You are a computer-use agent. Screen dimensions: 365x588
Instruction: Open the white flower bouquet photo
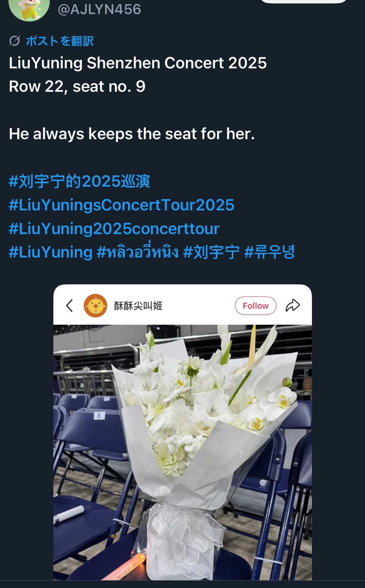point(182,452)
